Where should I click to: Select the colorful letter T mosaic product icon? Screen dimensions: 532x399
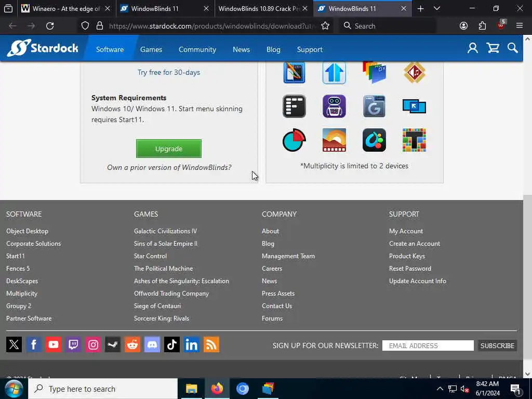(x=414, y=140)
